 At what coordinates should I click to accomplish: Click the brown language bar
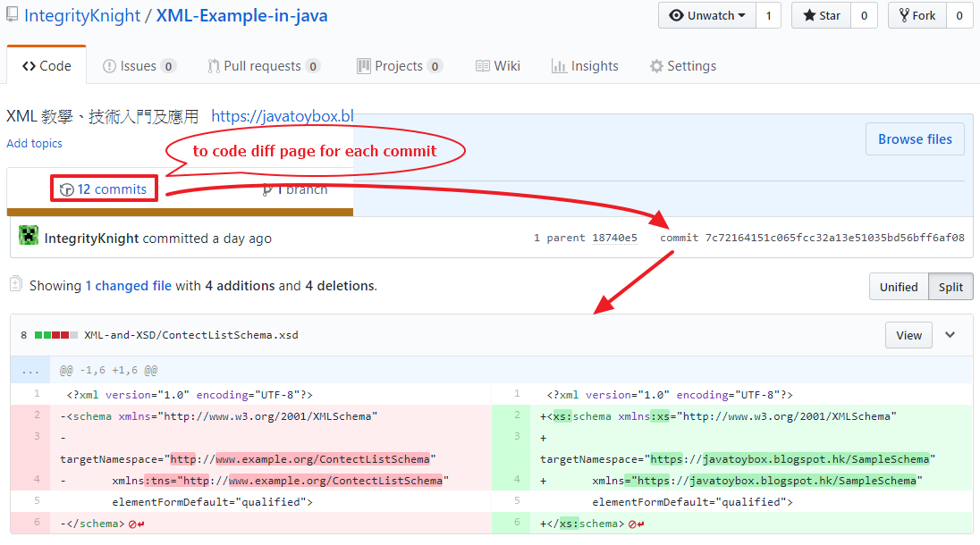(179, 212)
